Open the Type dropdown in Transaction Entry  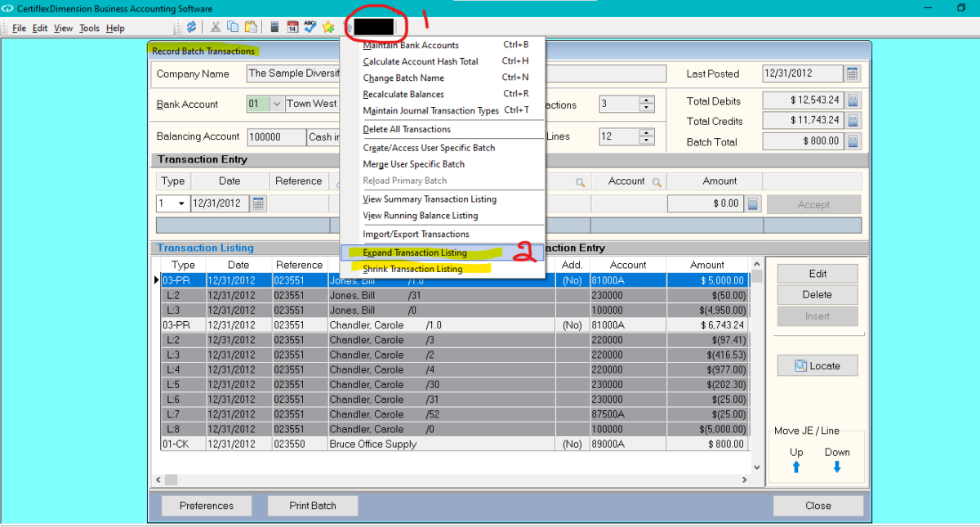coord(181,203)
